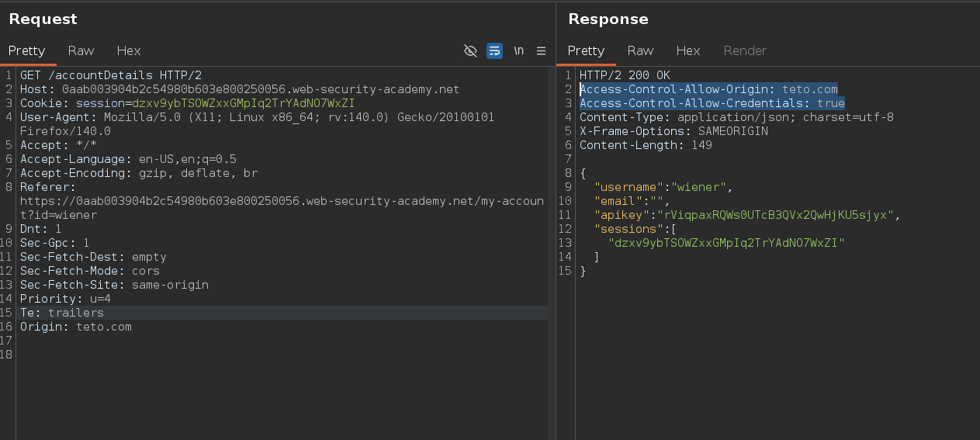Click the Access-Control-Allow-Credentials: true header
This screenshot has width=980, height=440.
click(712, 103)
